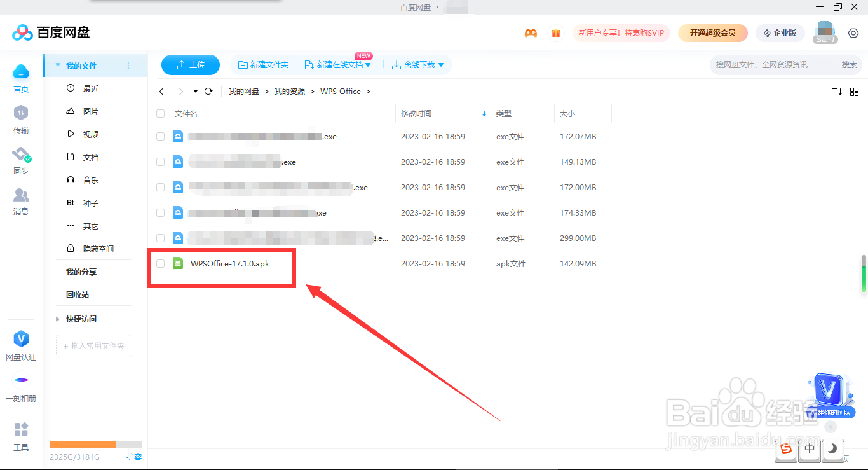Viewport: 868px width, 470px height.
Task: Open the 首页 home section
Action: [x=21, y=79]
